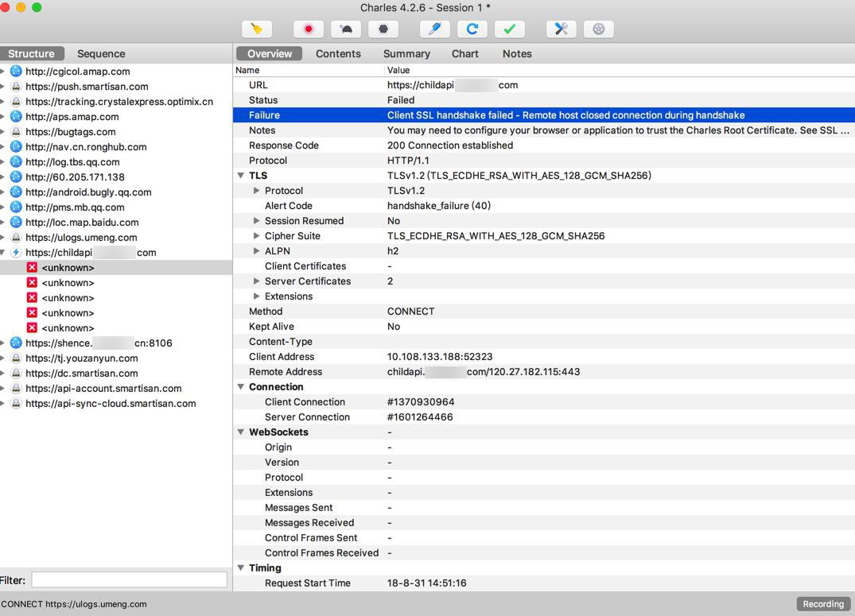855x616 pixels.
Task: Click the red X icon of second <unknown> request
Action: (x=32, y=282)
